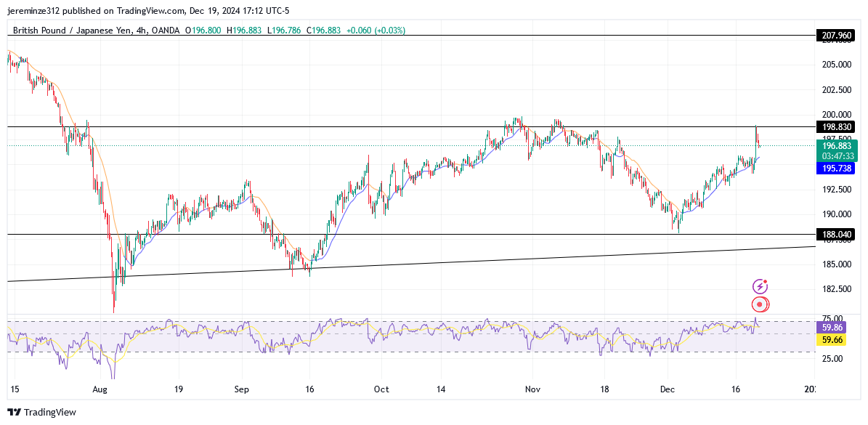Click the +0.060 (+0.03%) change value
The height and width of the screenshot is (425, 868).
point(376,31)
